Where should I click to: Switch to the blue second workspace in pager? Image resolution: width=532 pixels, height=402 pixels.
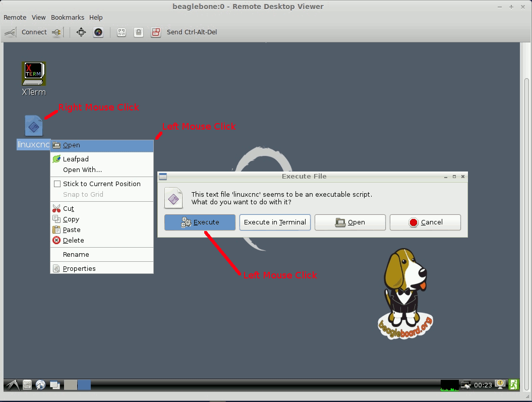84,385
